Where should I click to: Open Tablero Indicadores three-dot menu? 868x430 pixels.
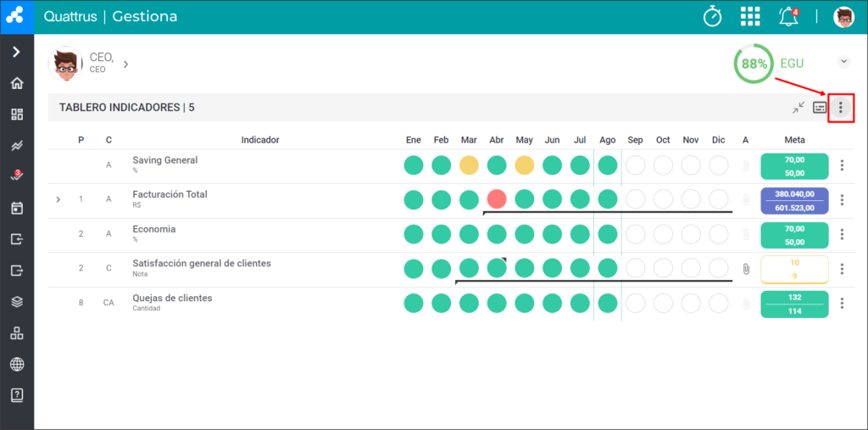tap(841, 108)
